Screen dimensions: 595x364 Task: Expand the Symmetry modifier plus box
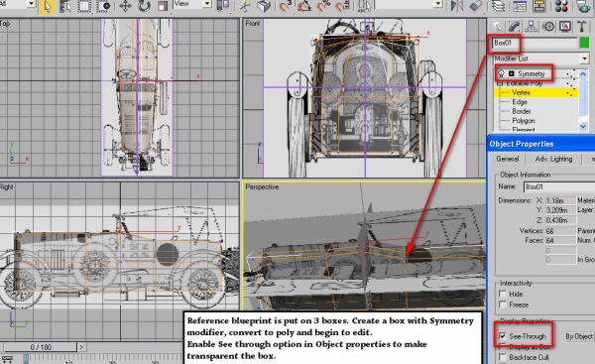pos(511,73)
